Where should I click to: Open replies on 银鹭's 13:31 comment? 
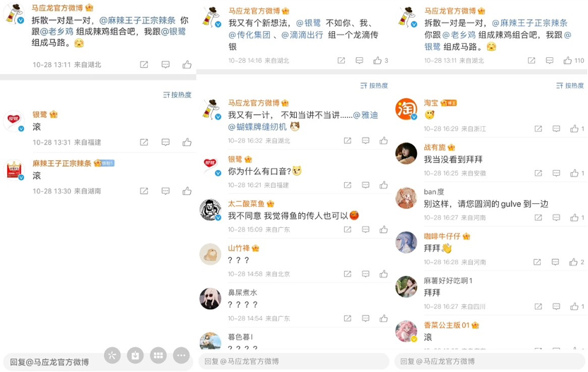click(165, 142)
